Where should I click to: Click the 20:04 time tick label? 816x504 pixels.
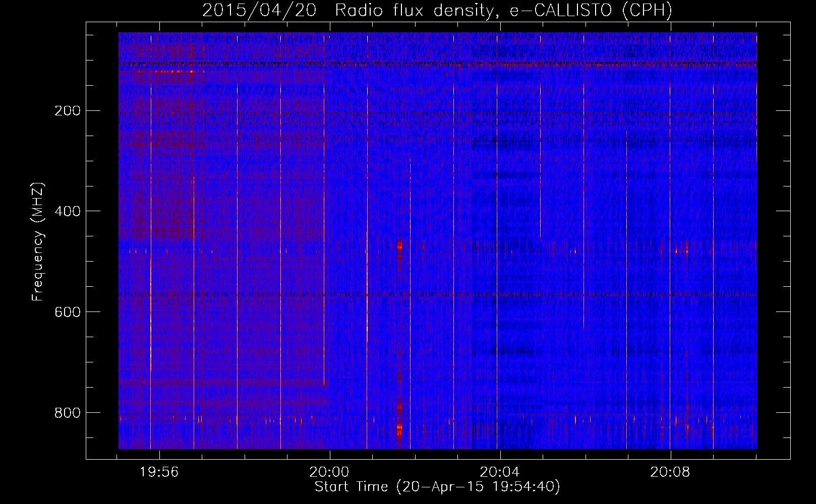coord(500,472)
